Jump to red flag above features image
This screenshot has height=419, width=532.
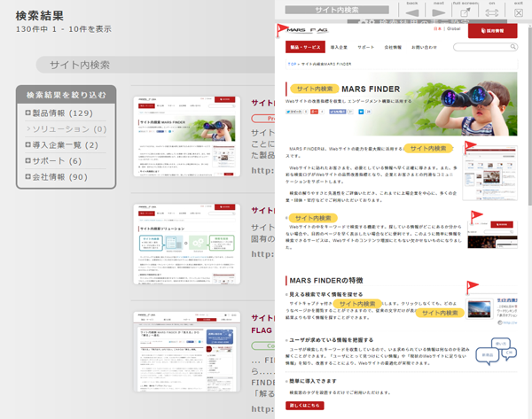click(472, 287)
